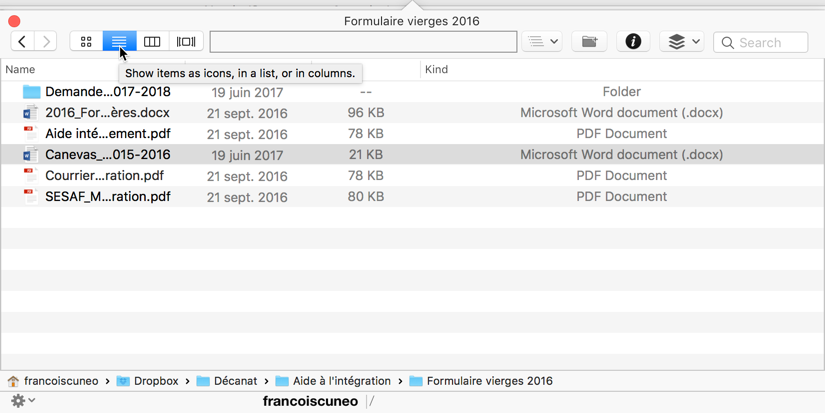The image size is (825, 413).
Task: Click the empty toolbar path field
Action: (x=363, y=42)
